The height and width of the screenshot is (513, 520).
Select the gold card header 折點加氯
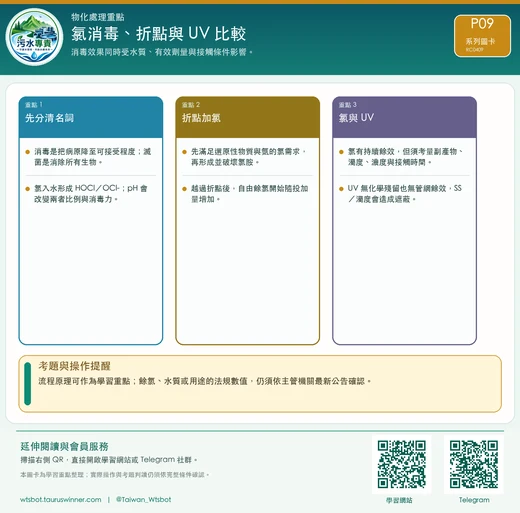(248, 117)
